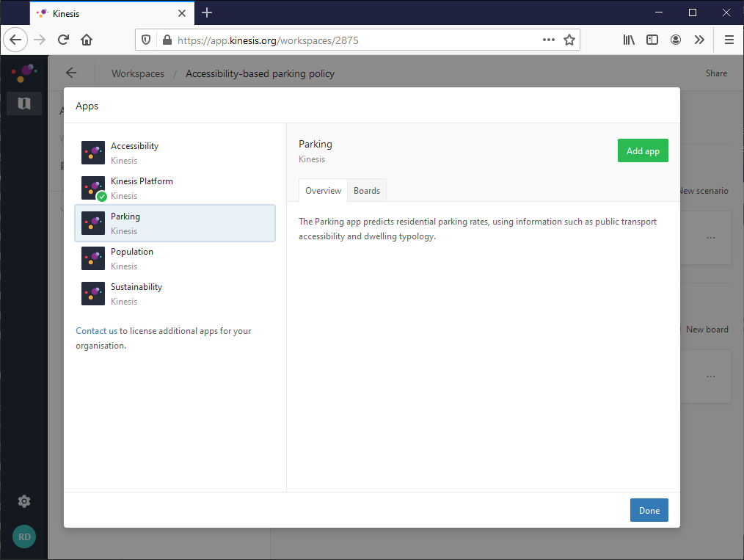Image resolution: width=744 pixels, height=560 pixels.
Task: Click the address bar URL field
Action: pyautogui.click(x=357, y=40)
